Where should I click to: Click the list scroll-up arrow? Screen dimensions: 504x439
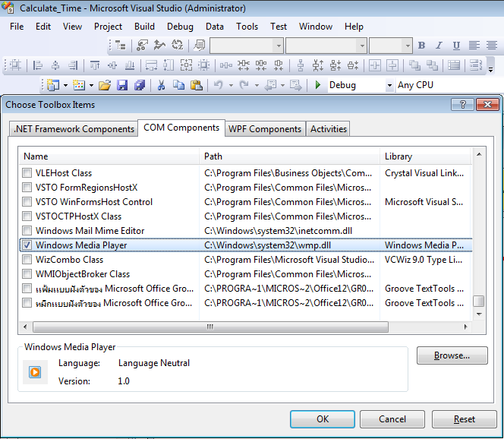479,154
